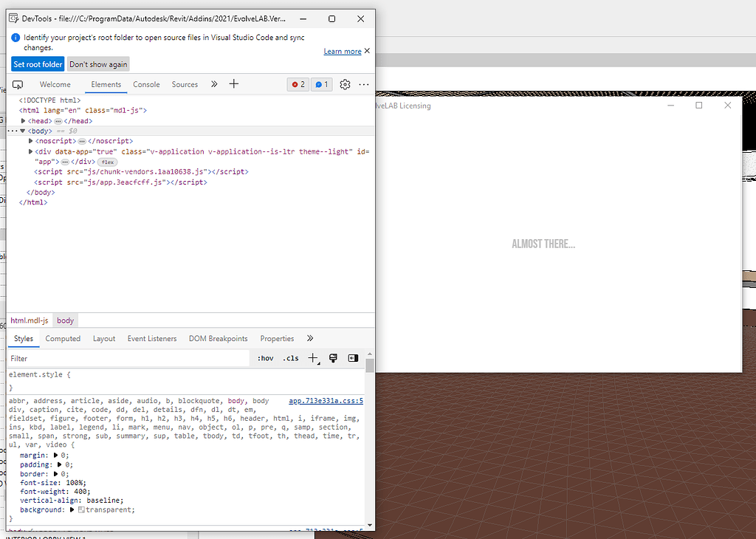The image size is (756, 539).
Task: Toggle the .cls element classes panel
Action: tap(291, 359)
